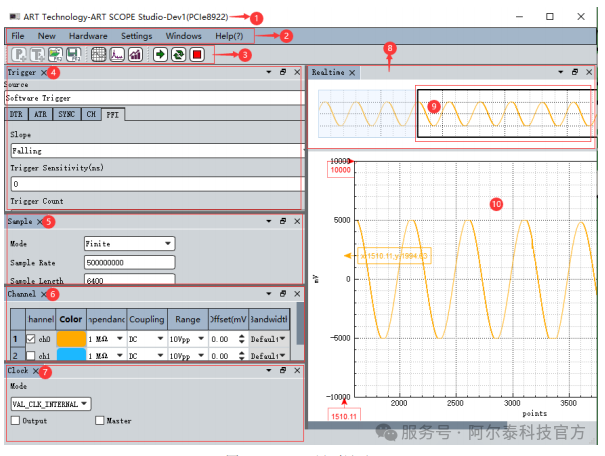
Task: Expand the ch0 Coupling DC dropdown
Action: [146, 339]
